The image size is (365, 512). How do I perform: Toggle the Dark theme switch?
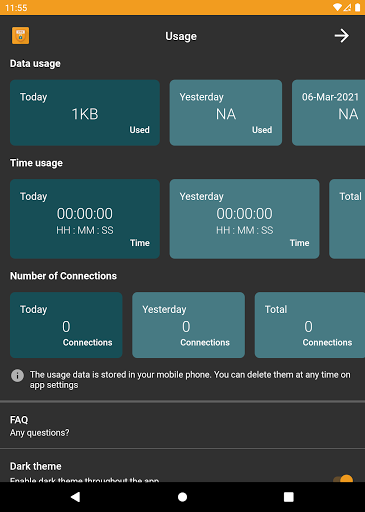[x=343, y=479]
